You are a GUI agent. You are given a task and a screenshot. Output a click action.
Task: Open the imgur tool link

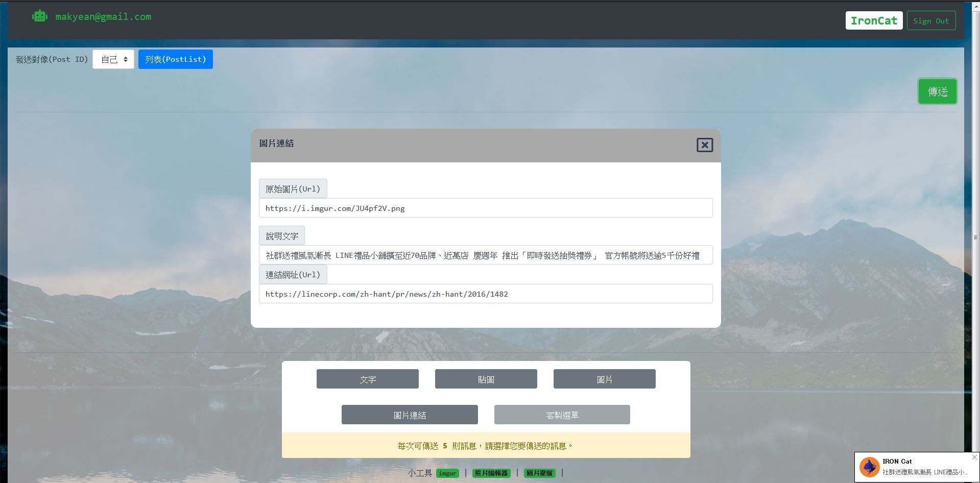pos(447,473)
